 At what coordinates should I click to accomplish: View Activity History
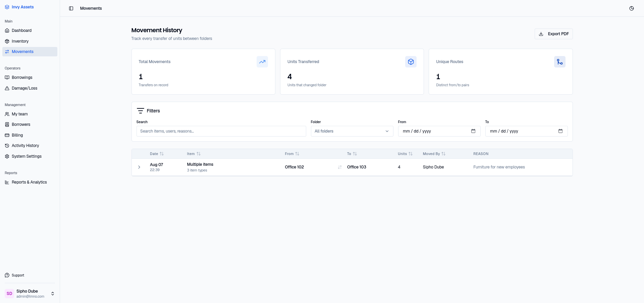[x=30, y=146]
